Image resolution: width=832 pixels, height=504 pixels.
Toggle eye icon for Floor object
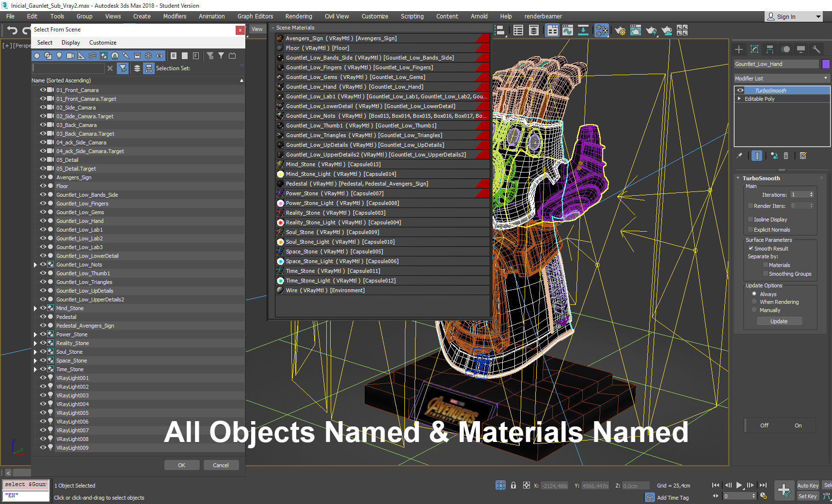43,186
